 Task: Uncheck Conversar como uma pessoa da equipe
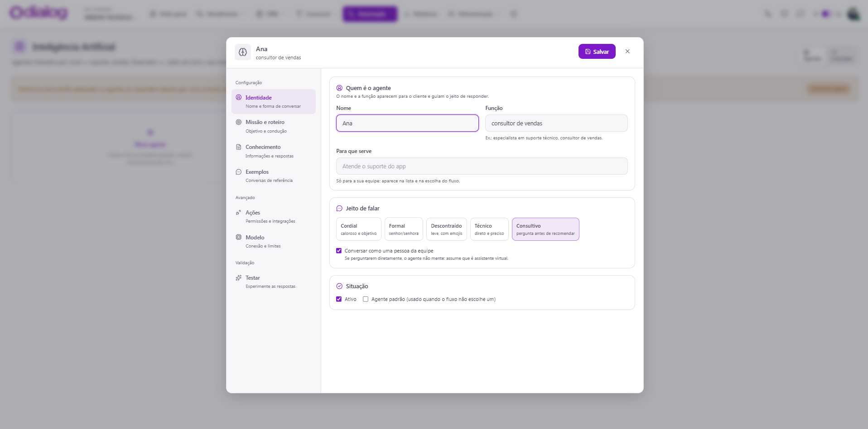pyautogui.click(x=339, y=251)
